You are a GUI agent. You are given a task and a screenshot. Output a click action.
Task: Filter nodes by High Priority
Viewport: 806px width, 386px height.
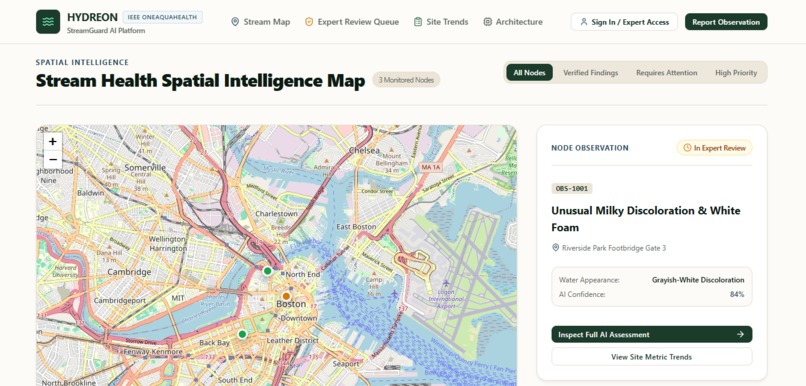(736, 72)
